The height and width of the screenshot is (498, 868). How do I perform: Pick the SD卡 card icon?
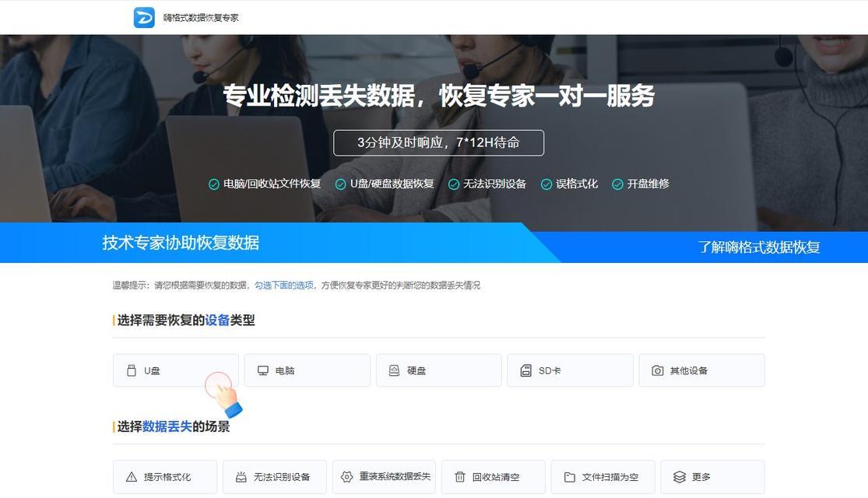tap(526, 370)
